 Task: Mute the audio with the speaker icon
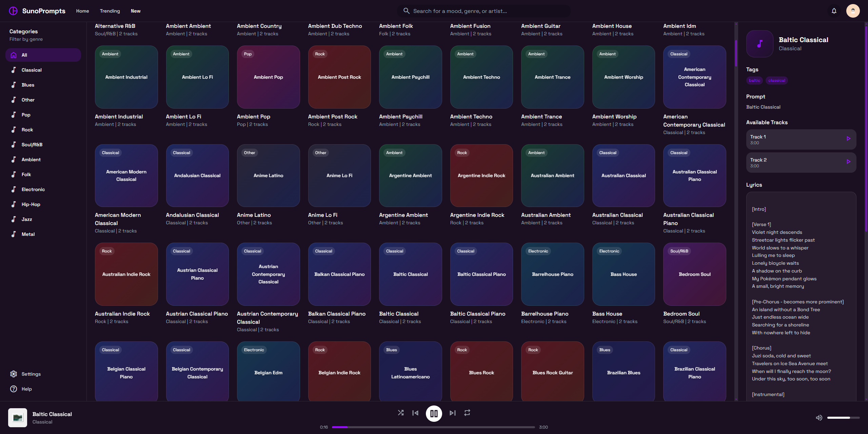tap(819, 417)
